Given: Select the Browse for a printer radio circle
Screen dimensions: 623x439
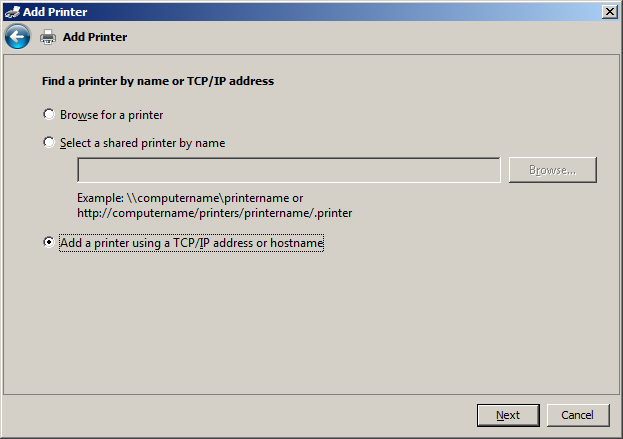Looking at the screenshot, I should [49, 114].
